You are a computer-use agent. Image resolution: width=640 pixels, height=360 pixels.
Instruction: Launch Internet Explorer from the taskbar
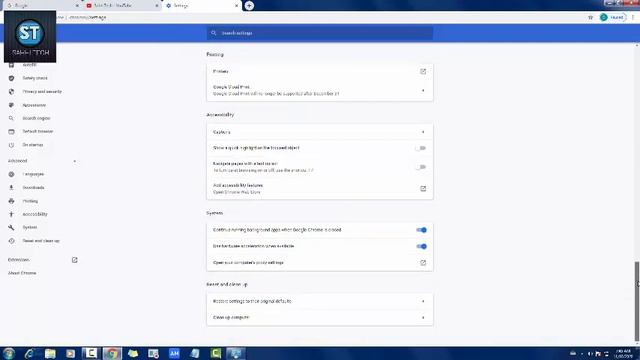coord(29,353)
